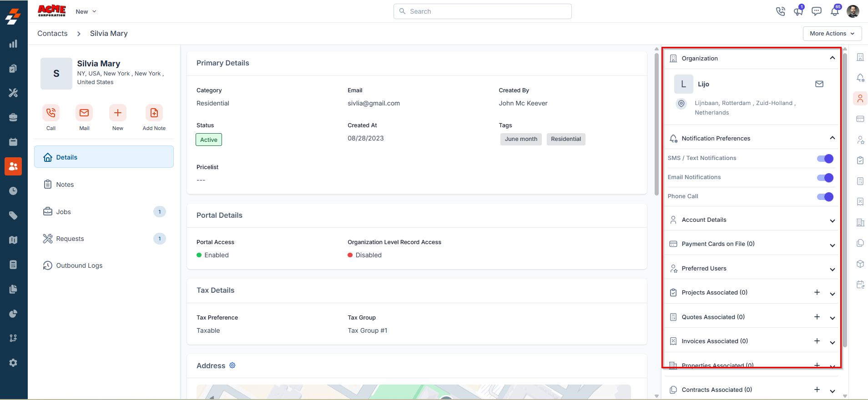Image resolution: width=868 pixels, height=400 pixels.
Task: Select the Requests tab
Action: point(104,238)
